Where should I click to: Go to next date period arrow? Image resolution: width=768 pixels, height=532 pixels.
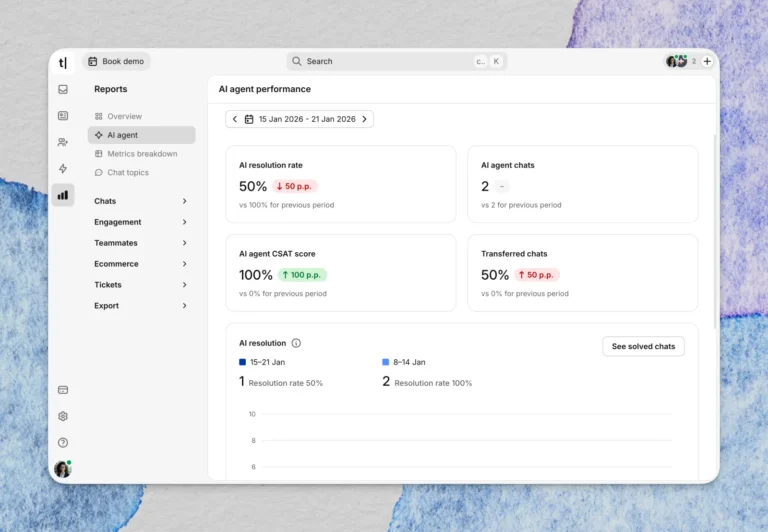pyautogui.click(x=364, y=119)
